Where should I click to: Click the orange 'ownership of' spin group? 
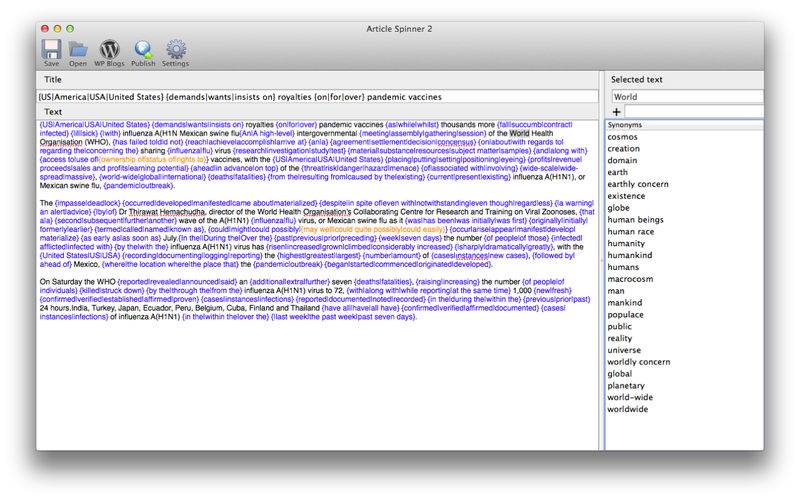154,160
